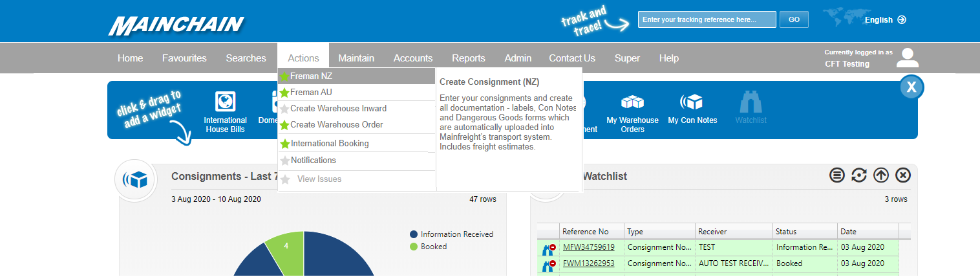This screenshot has height=277, width=980.
Task: Open Notifications from Actions menu
Action: [357, 161]
